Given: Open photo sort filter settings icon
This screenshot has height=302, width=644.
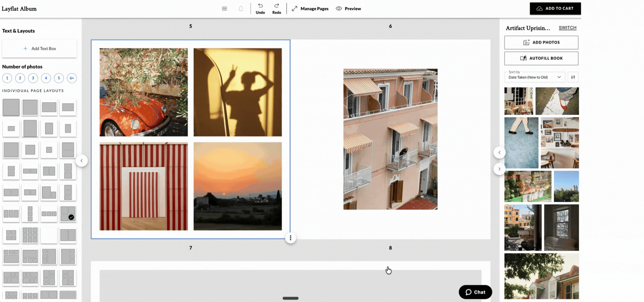Looking at the screenshot, I should coord(573,77).
